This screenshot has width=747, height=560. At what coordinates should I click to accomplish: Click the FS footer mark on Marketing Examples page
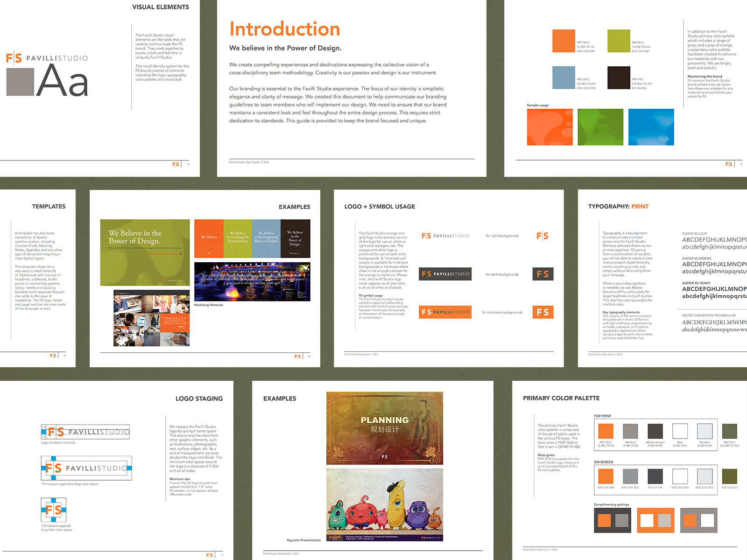coord(297,356)
